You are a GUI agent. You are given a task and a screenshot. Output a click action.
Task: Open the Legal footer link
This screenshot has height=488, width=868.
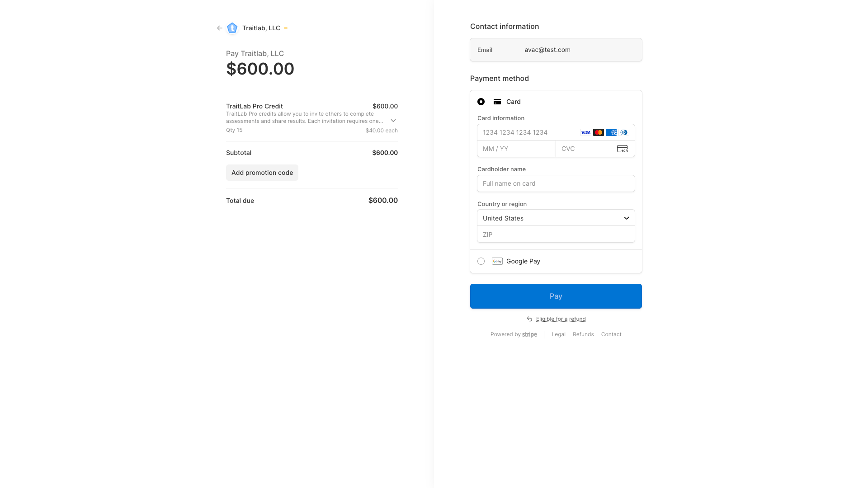[x=558, y=334]
